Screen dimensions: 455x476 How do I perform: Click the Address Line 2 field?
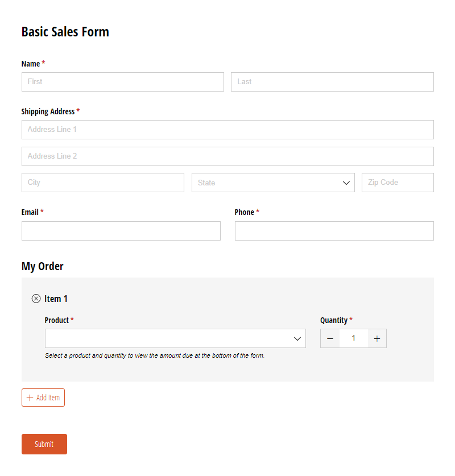(x=227, y=156)
